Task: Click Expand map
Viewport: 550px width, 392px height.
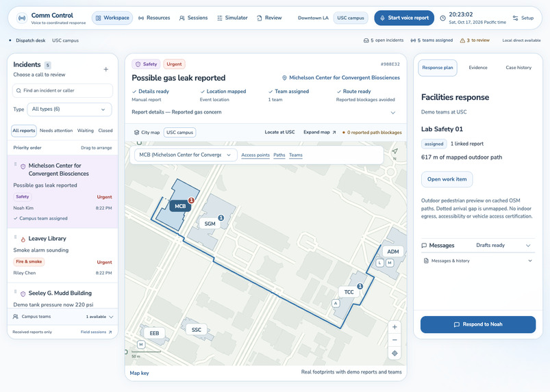Action: pos(320,133)
